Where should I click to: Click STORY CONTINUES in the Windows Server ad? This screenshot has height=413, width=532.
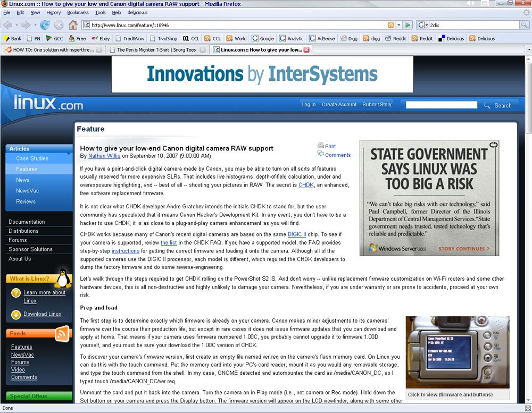click(464, 249)
